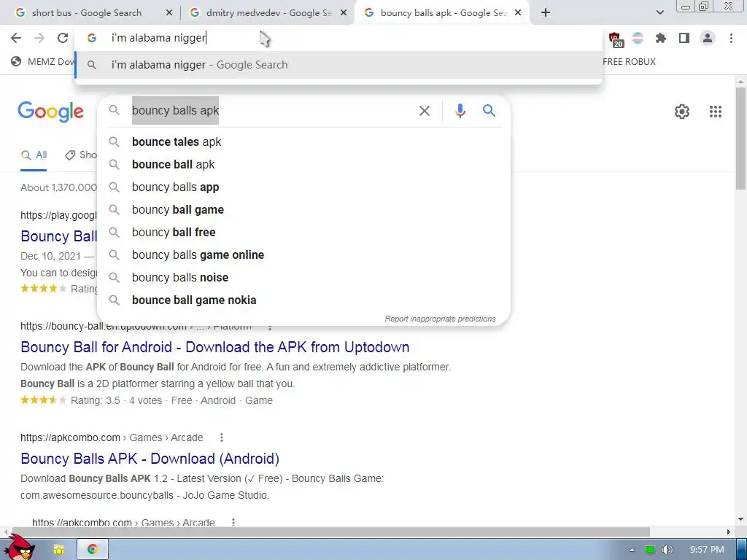Choose suggestion bouncy balls game online
The image size is (747, 560).
303,254
